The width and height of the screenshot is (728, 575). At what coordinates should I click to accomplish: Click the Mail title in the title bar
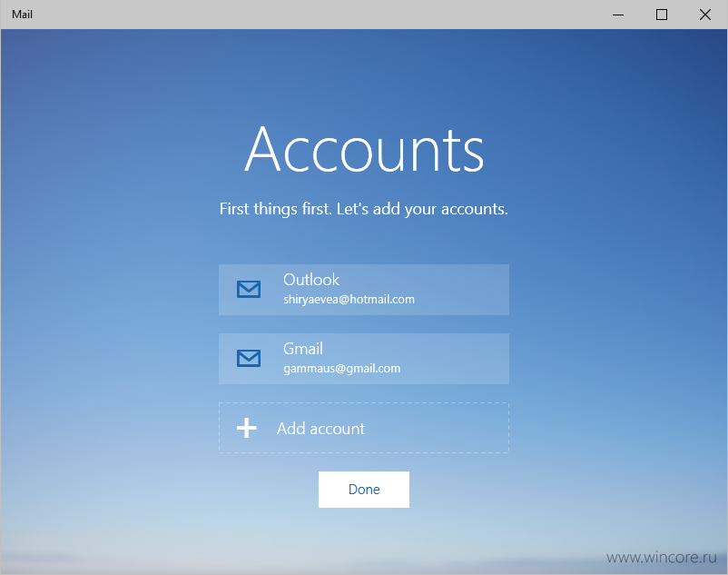[x=23, y=15]
